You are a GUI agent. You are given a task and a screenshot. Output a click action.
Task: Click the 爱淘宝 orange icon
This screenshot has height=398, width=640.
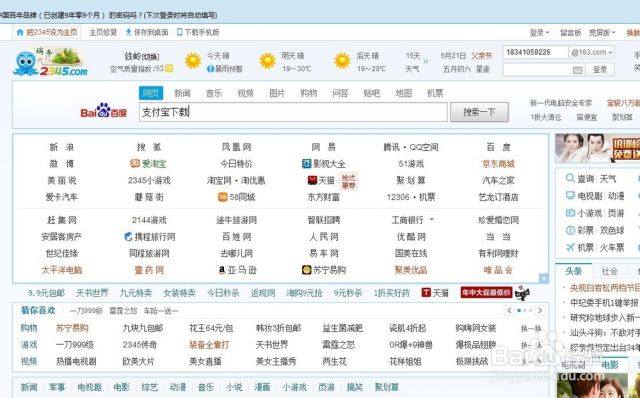click(135, 164)
